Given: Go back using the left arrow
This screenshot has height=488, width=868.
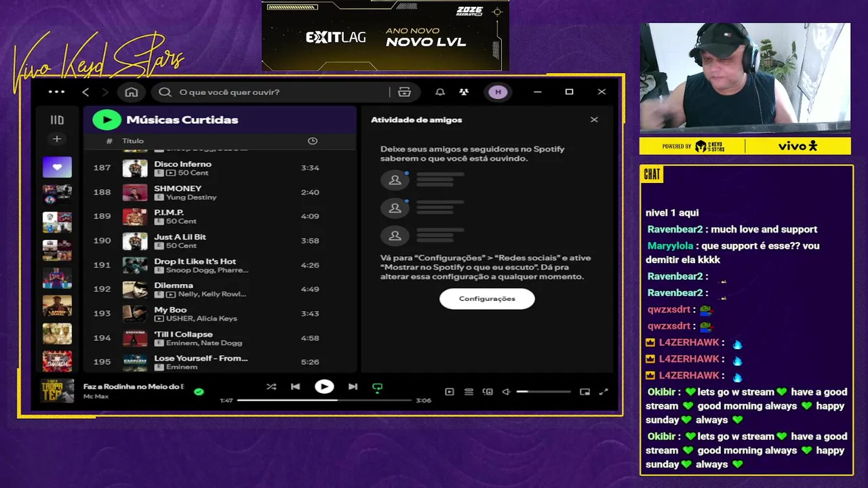Looking at the screenshot, I should [x=85, y=92].
